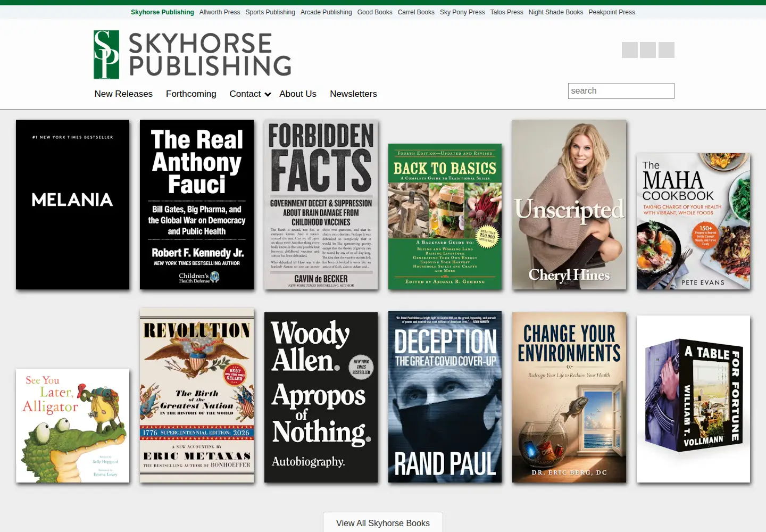Image resolution: width=766 pixels, height=532 pixels.
Task: Open the Sports Publishing imprint link
Action: (x=270, y=12)
